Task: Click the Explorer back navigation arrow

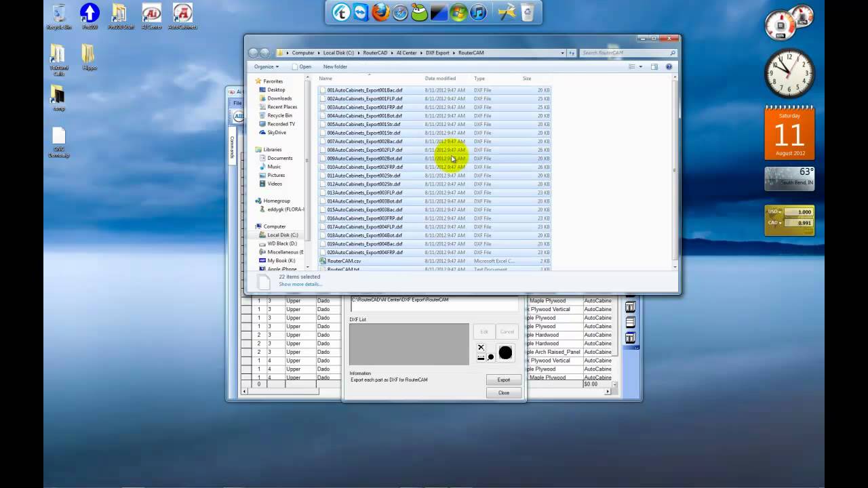Action: 254,52
